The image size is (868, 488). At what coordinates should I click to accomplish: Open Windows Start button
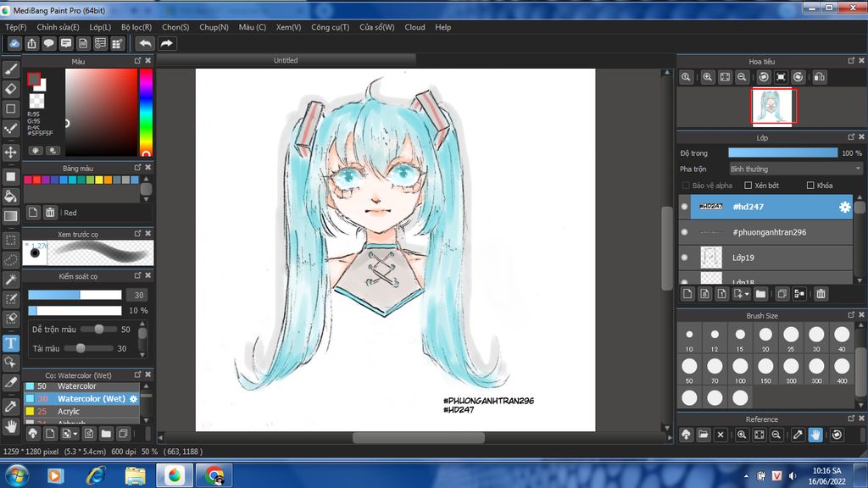click(x=17, y=475)
